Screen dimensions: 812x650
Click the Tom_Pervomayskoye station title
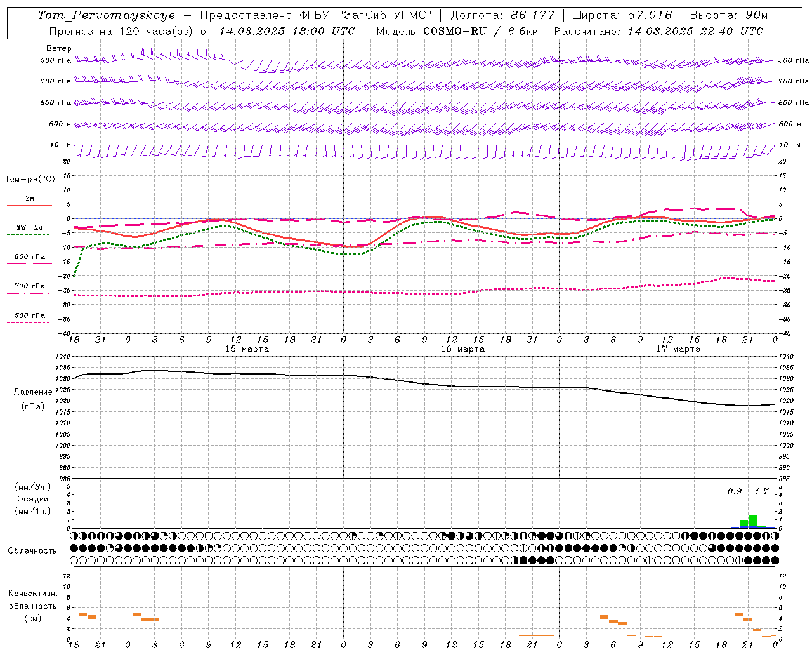coord(106,15)
